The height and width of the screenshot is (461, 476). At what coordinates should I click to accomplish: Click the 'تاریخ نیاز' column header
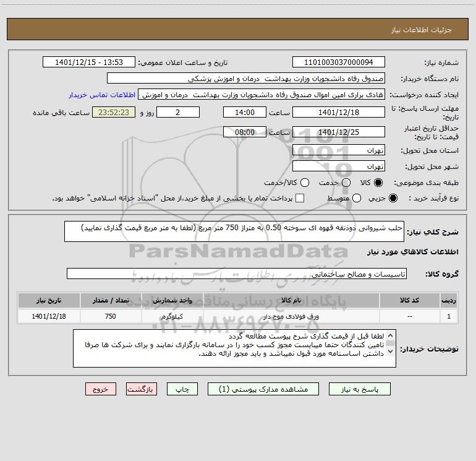click(x=49, y=300)
